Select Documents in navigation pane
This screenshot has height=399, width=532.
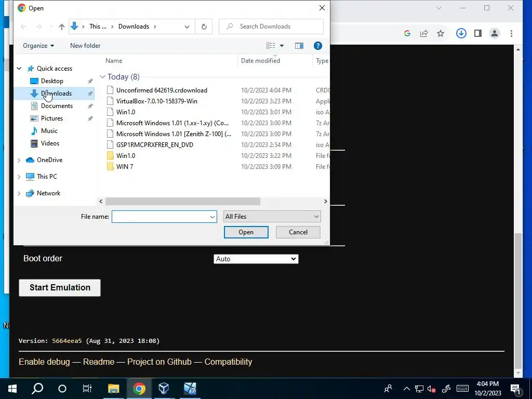coord(57,106)
